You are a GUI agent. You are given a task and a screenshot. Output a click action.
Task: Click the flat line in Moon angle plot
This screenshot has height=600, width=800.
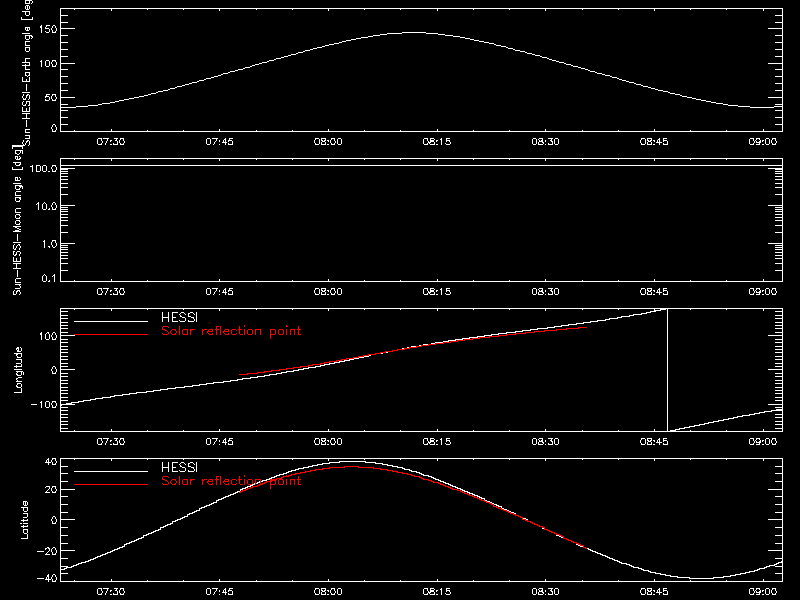[421, 166]
